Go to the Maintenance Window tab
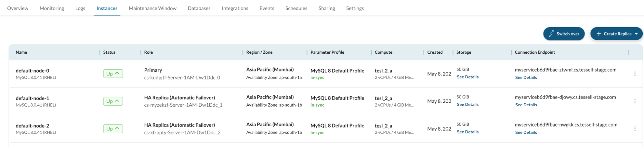 [152, 8]
